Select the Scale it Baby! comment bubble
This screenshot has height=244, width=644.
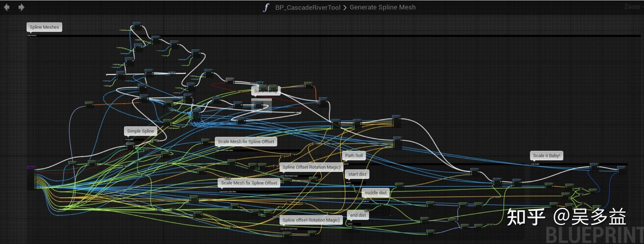[x=547, y=156]
